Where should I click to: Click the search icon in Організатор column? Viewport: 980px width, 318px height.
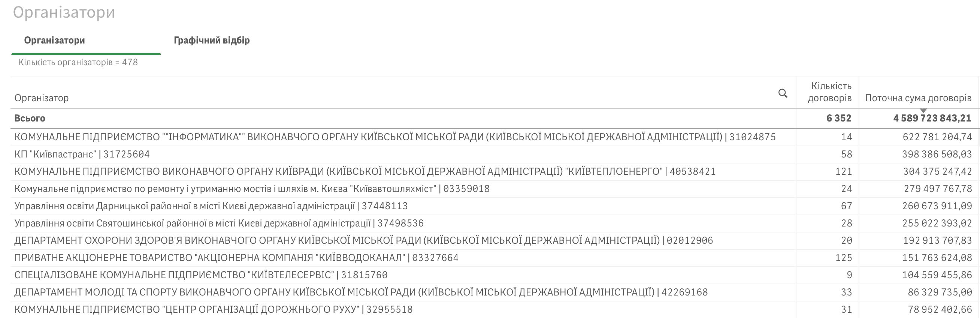click(x=783, y=93)
